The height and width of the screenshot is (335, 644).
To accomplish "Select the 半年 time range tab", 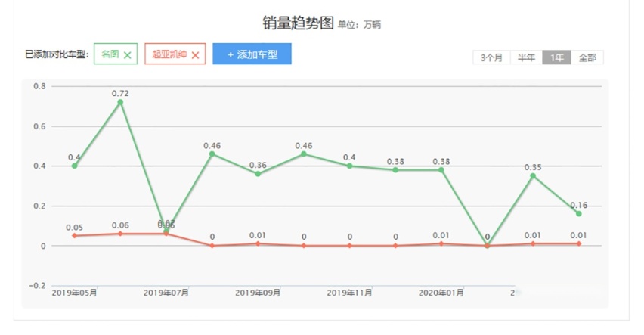I will 526,57.
